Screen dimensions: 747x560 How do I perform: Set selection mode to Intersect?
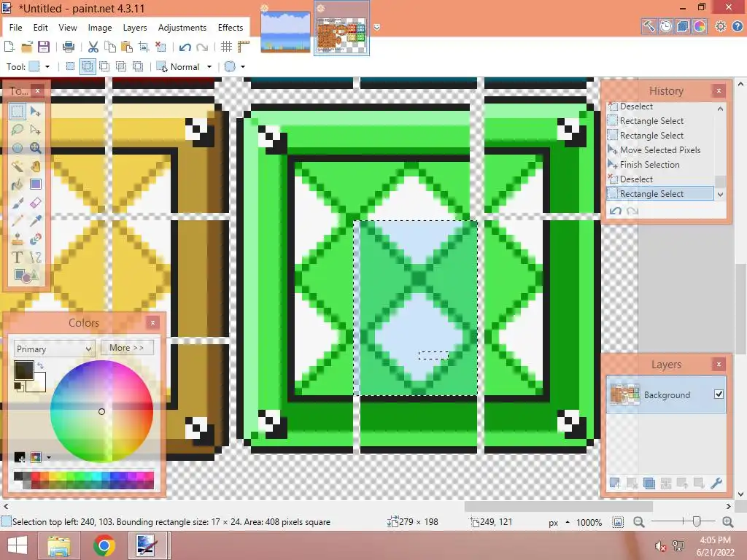(x=121, y=66)
